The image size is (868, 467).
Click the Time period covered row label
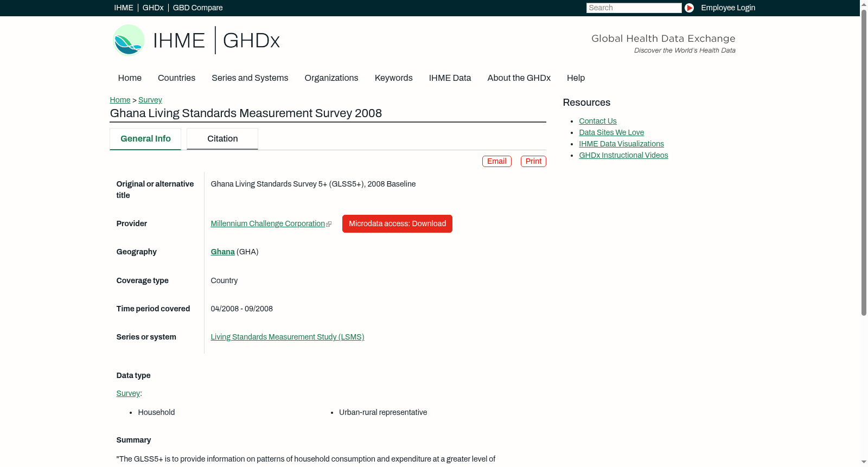pyautogui.click(x=154, y=309)
